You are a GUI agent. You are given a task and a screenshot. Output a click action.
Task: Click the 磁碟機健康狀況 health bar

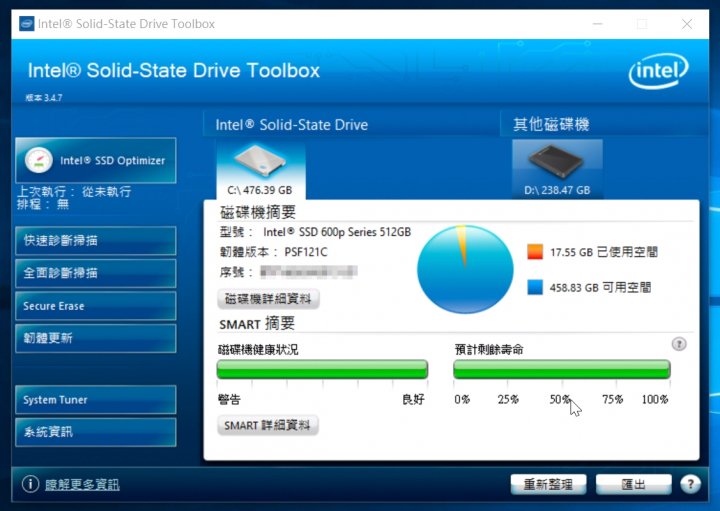coord(322,369)
